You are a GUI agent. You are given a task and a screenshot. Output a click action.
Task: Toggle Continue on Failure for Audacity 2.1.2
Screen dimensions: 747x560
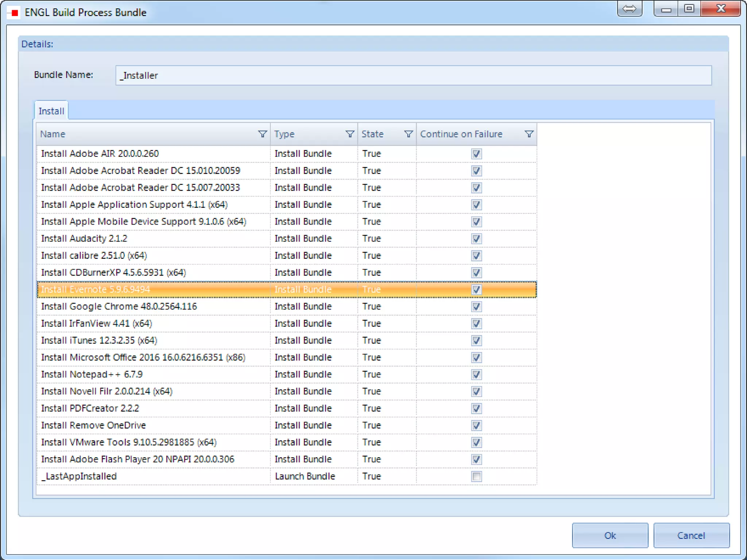click(476, 238)
